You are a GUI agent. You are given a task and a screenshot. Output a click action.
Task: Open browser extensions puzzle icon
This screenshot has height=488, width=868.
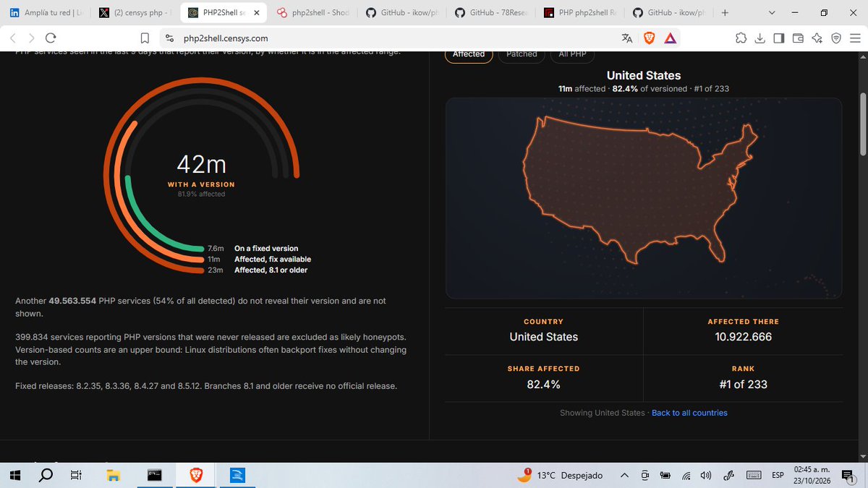tap(741, 38)
